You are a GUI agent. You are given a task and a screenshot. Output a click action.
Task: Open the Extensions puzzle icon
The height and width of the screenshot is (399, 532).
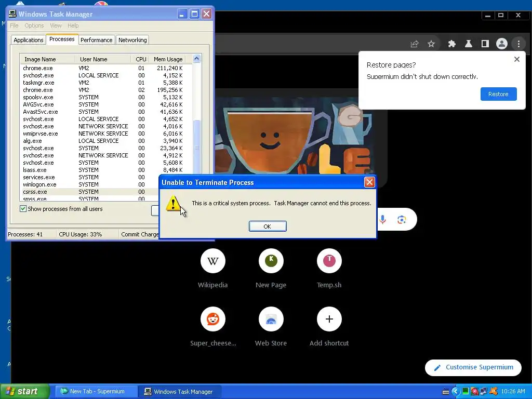(451, 44)
